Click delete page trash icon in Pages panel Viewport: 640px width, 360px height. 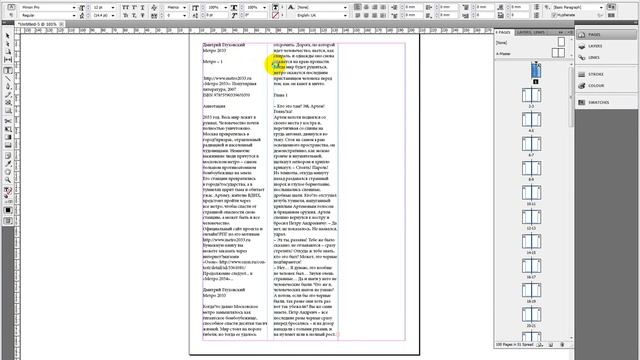tap(562, 345)
